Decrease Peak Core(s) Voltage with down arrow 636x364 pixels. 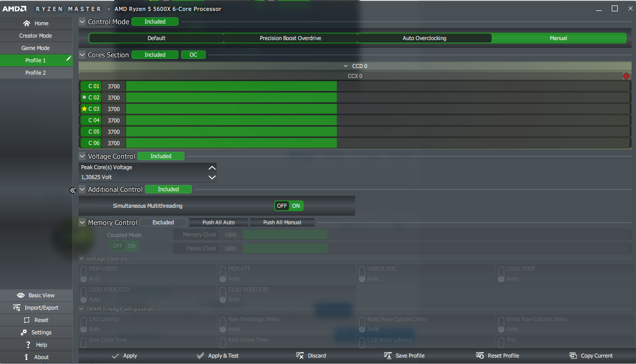pos(212,177)
